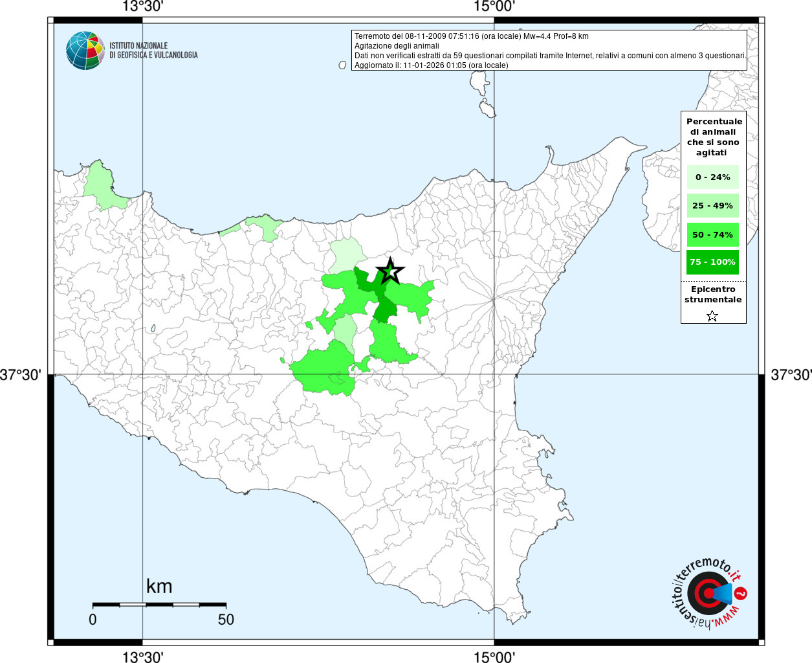Screen dimensions: 812x663
Task: Click the top 13°30' longitude label
Action: [x=143, y=6]
